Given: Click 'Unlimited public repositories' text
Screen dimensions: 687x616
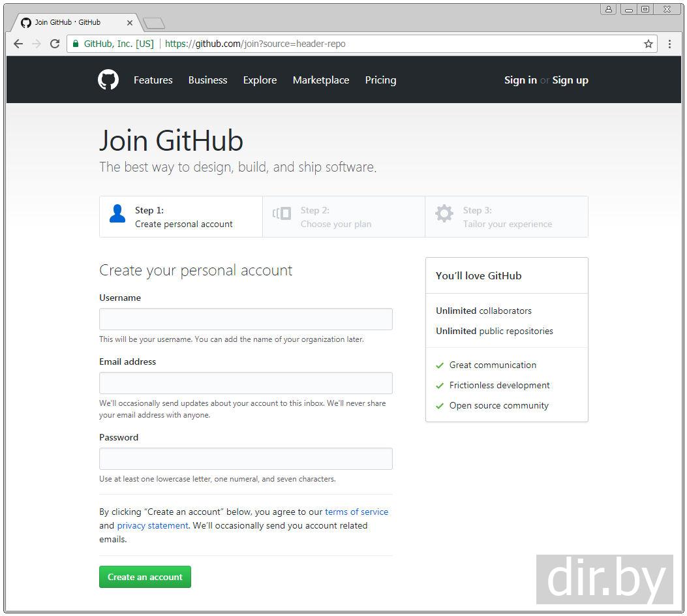Looking at the screenshot, I should (495, 331).
